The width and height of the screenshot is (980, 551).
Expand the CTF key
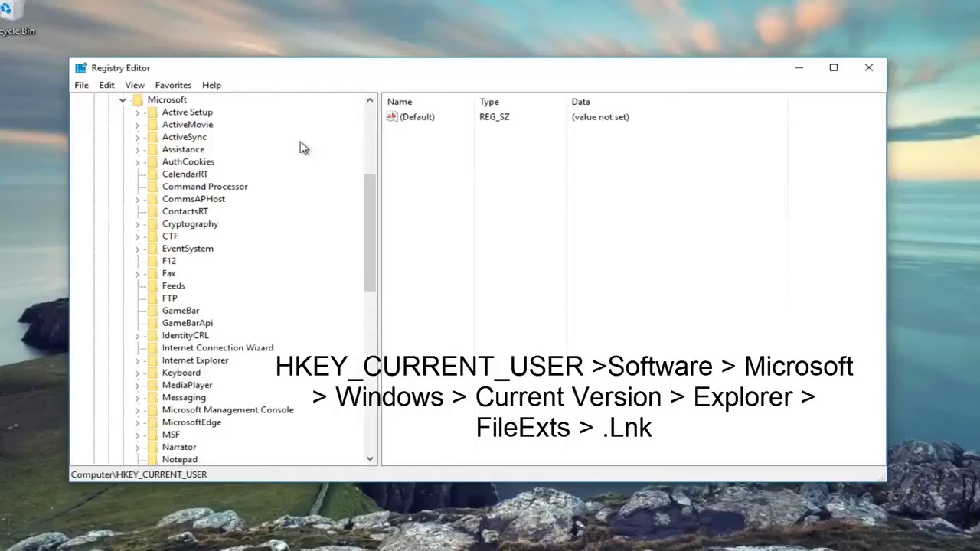click(137, 236)
